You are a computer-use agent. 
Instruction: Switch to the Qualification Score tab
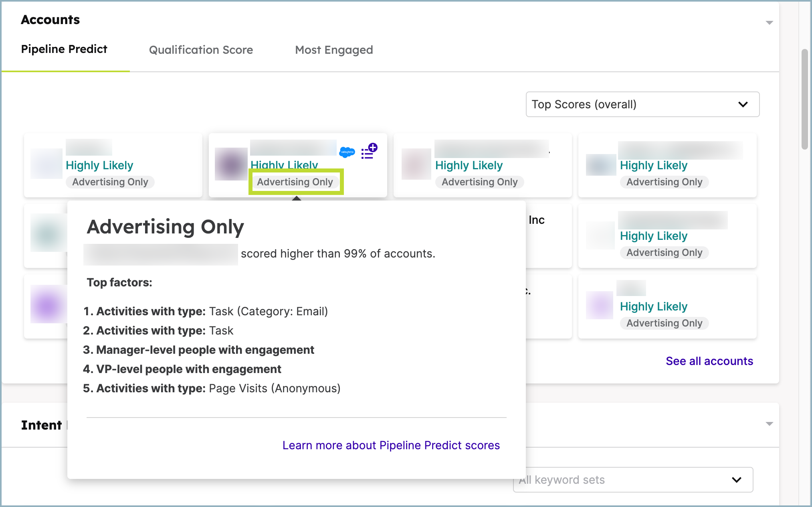[x=201, y=50]
